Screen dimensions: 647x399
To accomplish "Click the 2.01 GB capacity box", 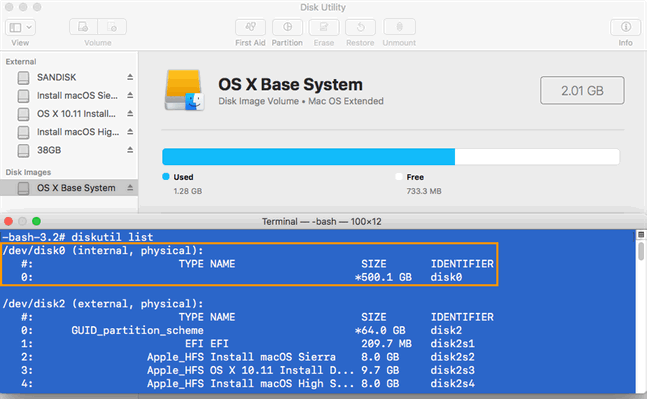I will coord(582,90).
